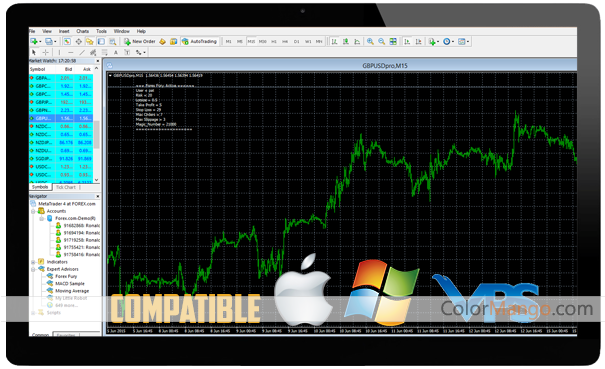Switch chart to M5 timeframe
This screenshot has width=605, height=369.
pyautogui.click(x=240, y=41)
